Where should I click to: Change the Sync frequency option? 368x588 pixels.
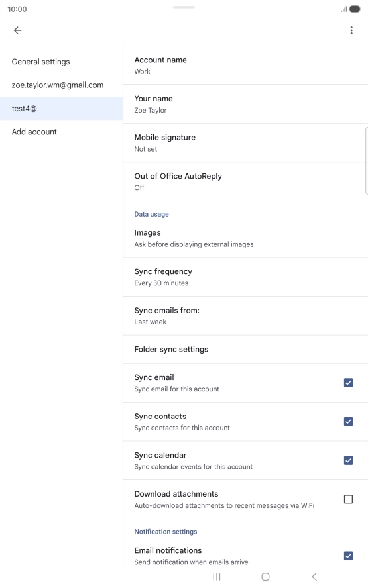pyautogui.click(x=245, y=277)
